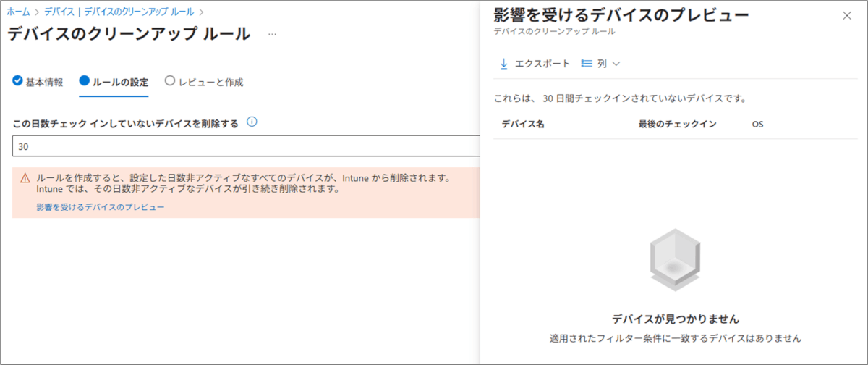868x365 pixels.
Task: Expand the 列 columns dropdown chevron
Action: [x=616, y=64]
